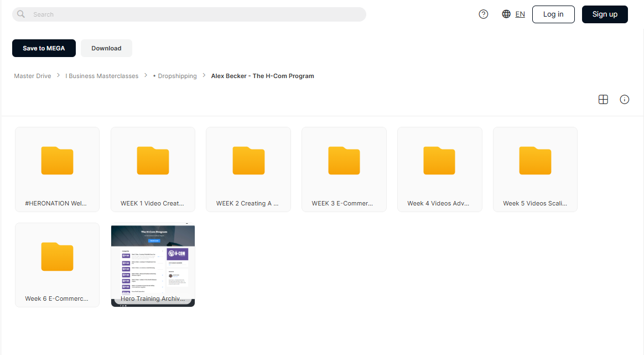Open the Week 5 Videos Scali... folder icon
Image resolution: width=644 pixels, height=355 pixels.
point(535,161)
